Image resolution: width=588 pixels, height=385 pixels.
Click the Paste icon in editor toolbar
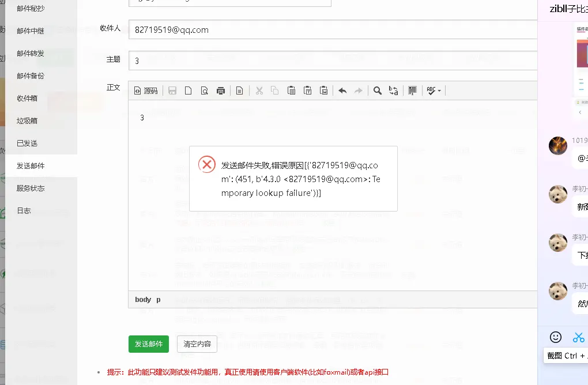point(291,90)
